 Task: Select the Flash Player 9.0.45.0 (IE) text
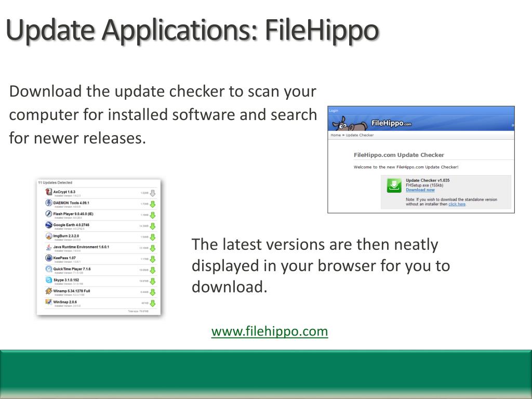tap(73, 214)
